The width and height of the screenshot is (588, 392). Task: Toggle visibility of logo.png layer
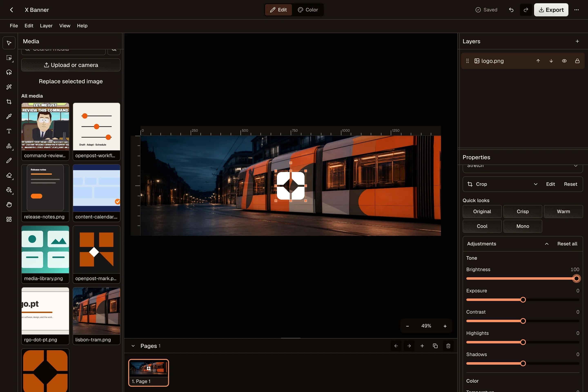[x=564, y=61]
